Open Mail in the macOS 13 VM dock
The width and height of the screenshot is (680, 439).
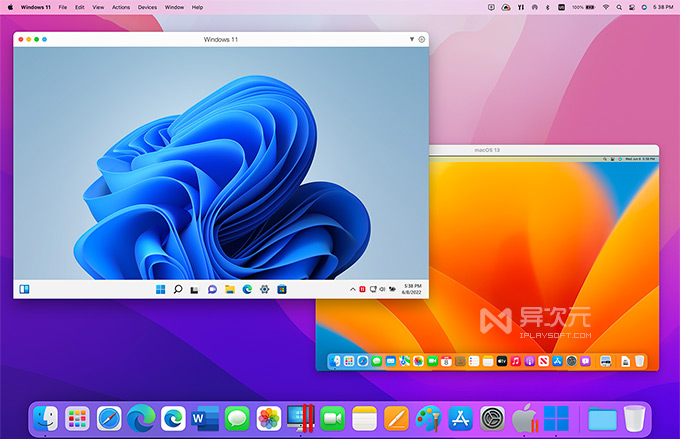coord(390,361)
